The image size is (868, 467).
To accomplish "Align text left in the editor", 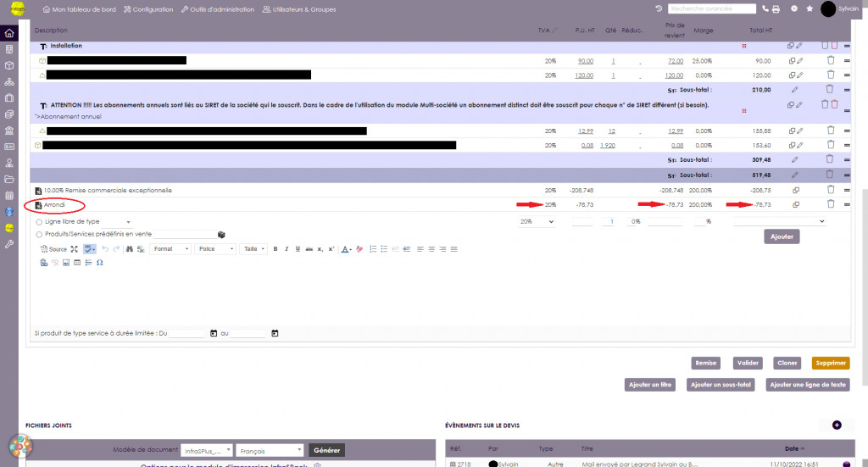I will 420,249.
